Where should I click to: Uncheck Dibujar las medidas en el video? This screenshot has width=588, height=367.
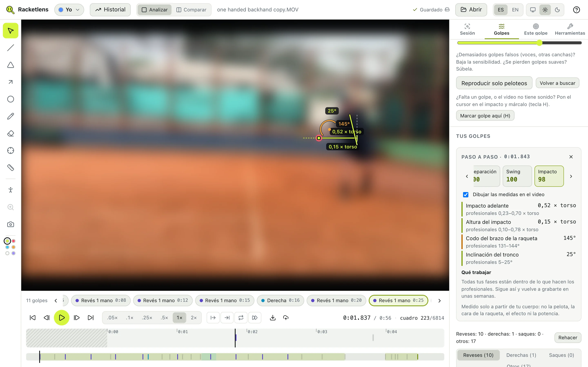pos(465,195)
